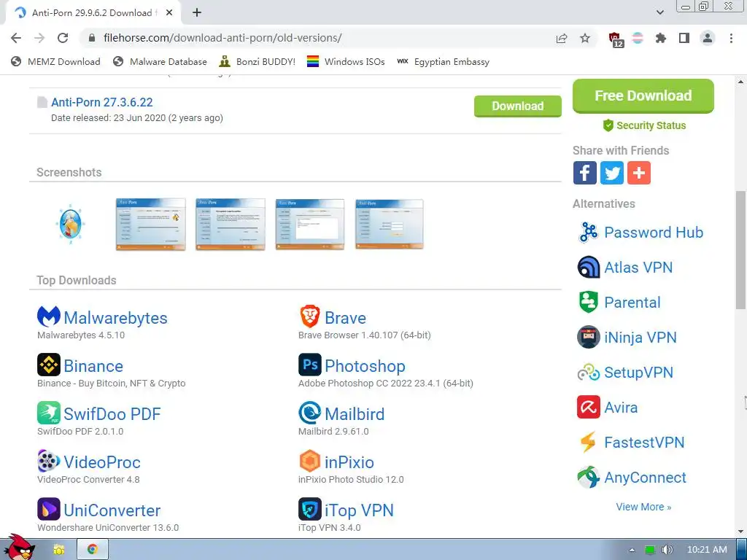Click the Avira red icon
Image resolution: width=747 pixels, height=560 pixels.
click(x=589, y=407)
